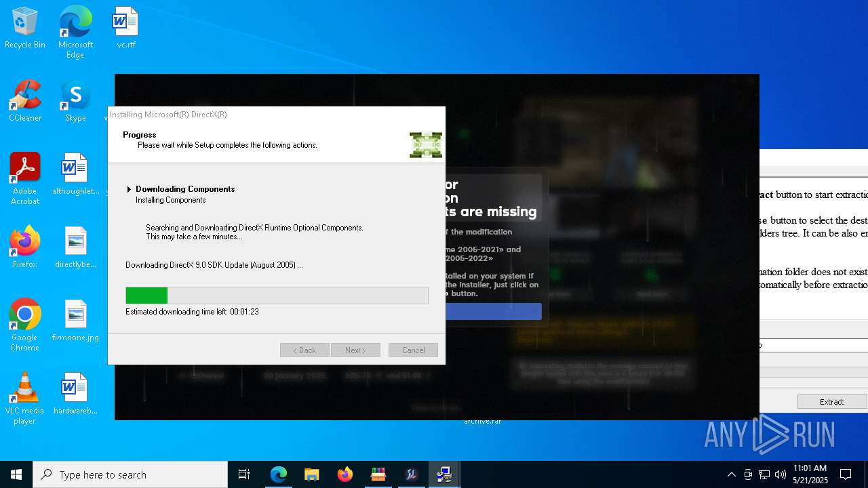Select the althoughlet document icon
Screen dimensions: 868x488
(75, 174)
